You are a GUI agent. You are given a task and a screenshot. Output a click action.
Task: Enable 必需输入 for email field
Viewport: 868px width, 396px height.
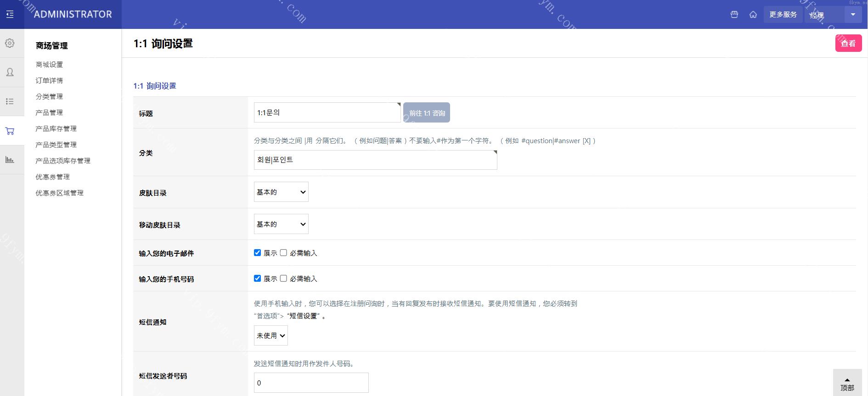coord(283,253)
